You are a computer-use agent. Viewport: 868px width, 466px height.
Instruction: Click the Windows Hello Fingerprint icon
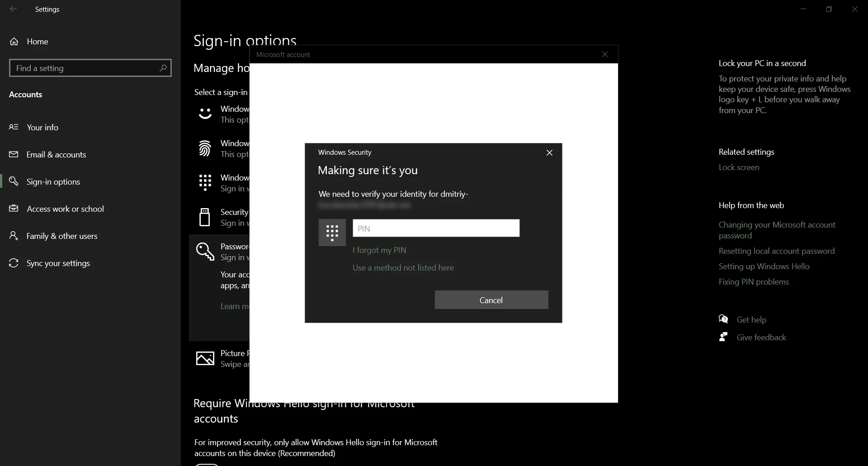(205, 148)
